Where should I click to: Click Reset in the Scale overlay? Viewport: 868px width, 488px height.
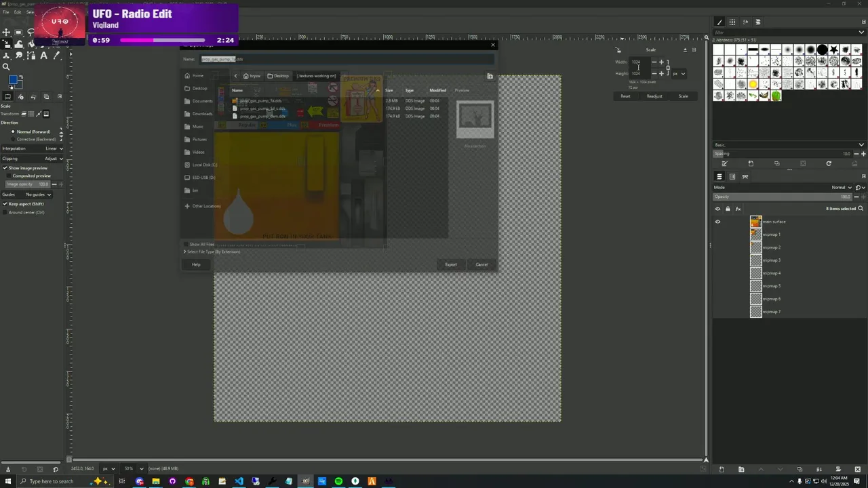pos(626,96)
